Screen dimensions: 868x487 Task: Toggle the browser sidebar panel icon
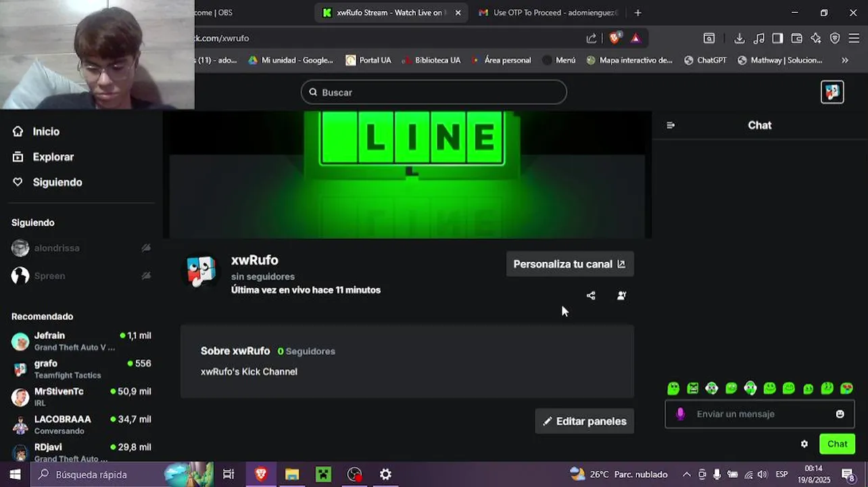click(777, 39)
